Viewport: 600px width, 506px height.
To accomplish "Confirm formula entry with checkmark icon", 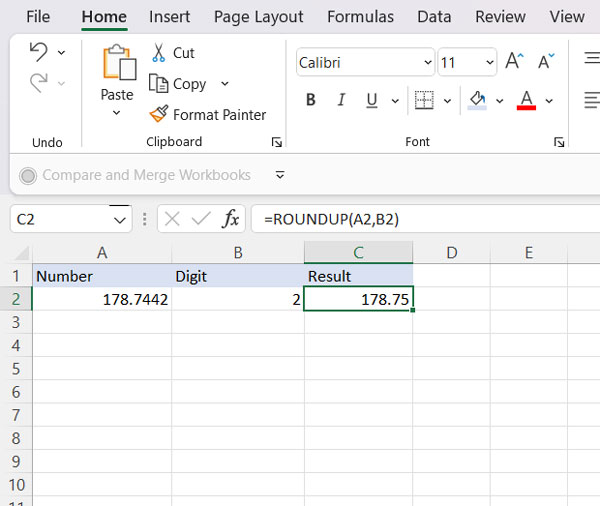I will [x=201, y=219].
